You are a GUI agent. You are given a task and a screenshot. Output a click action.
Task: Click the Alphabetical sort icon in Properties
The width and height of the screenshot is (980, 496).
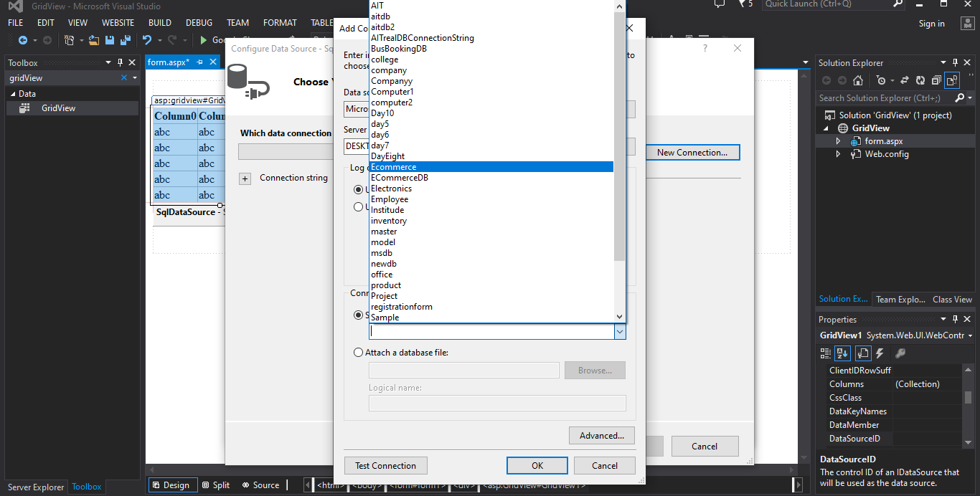[843, 353]
